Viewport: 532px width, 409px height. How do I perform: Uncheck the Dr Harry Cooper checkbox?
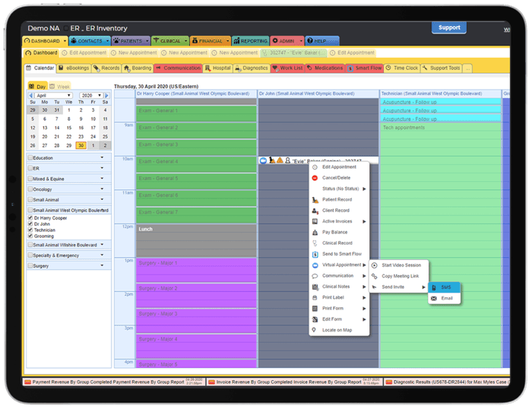30,219
